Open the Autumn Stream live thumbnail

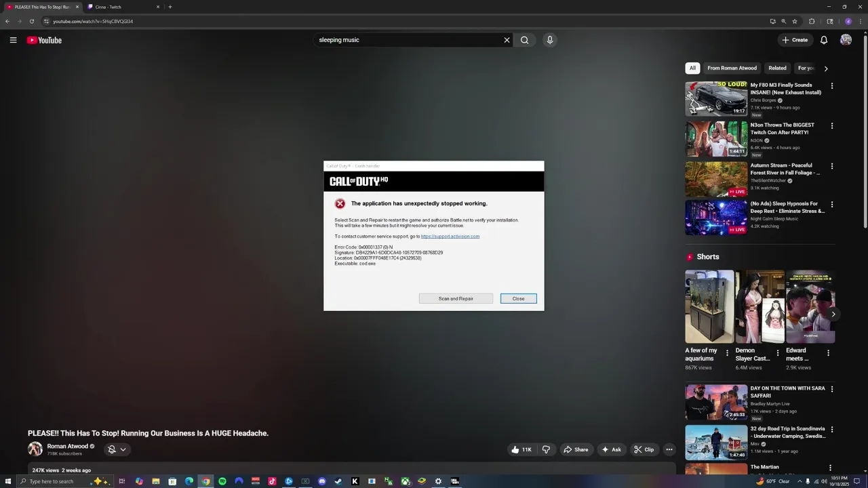tap(716, 179)
